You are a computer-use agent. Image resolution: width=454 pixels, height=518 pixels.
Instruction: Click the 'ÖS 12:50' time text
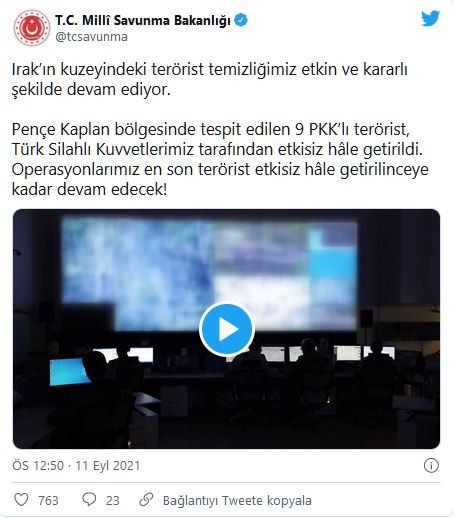[x=38, y=465]
